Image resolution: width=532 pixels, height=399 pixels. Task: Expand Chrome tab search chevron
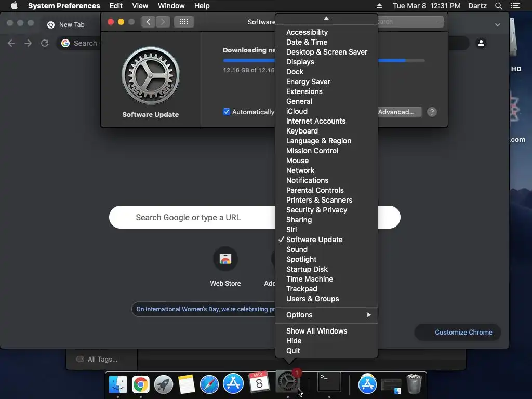pos(497,25)
